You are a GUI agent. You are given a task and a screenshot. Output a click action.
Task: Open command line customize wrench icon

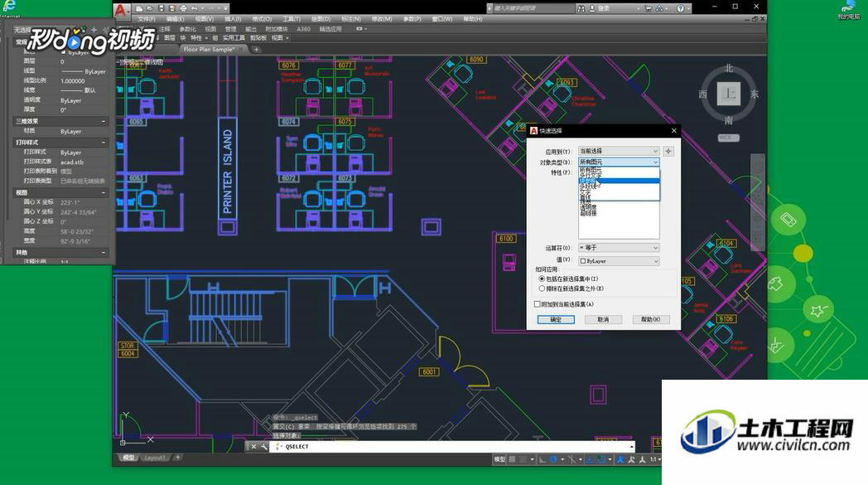pyautogui.click(x=263, y=446)
